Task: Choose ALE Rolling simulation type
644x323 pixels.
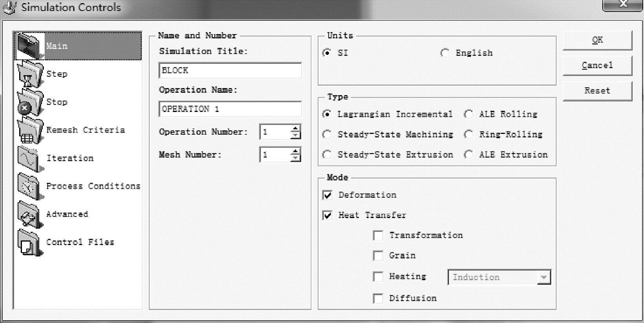Action: pyautogui.click(x=469, y=114)
